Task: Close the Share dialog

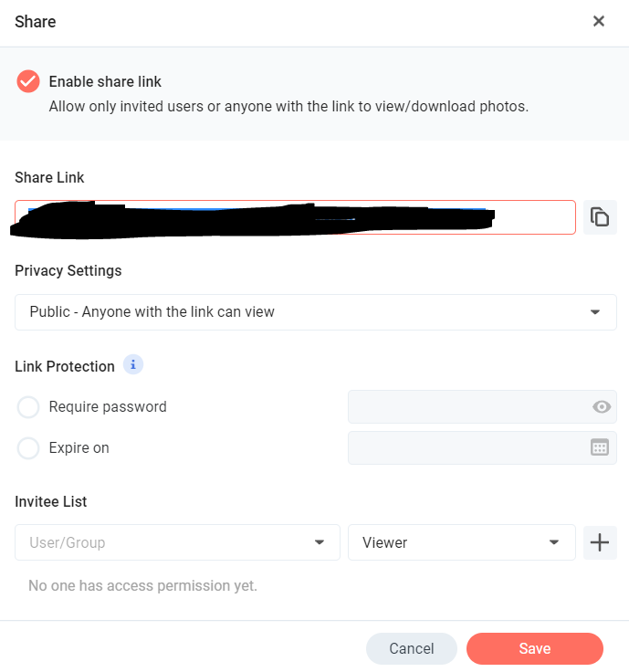Action: (599, 21)
